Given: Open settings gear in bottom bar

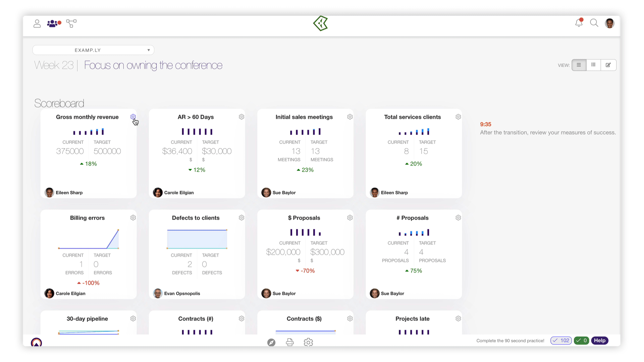Looking at the screenshot, I should click(308, 342).
